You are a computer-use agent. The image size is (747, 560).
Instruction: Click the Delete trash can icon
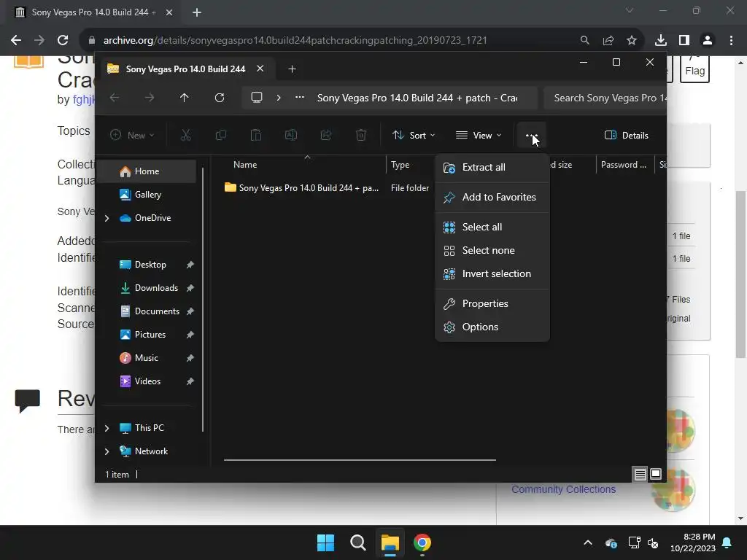(361, 135)
